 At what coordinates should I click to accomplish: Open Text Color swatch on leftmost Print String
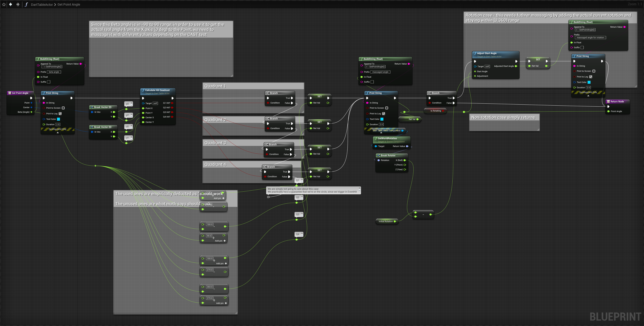click(x=59, y=119)
